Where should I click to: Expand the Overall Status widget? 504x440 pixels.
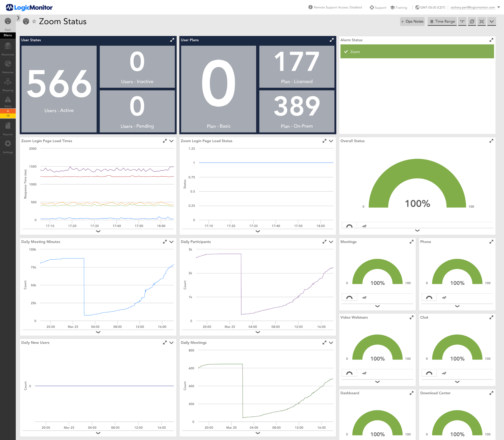[491, 141]
